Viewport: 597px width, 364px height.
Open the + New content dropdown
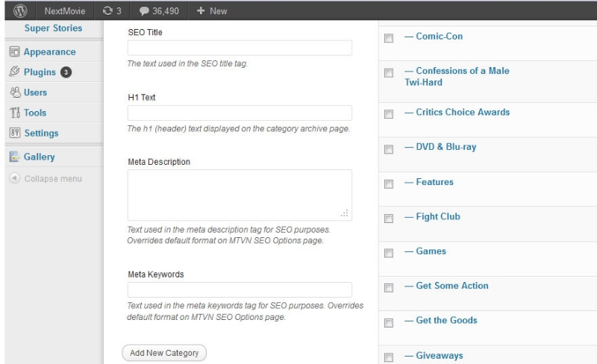pyautogui.click(x=212, y=11)
